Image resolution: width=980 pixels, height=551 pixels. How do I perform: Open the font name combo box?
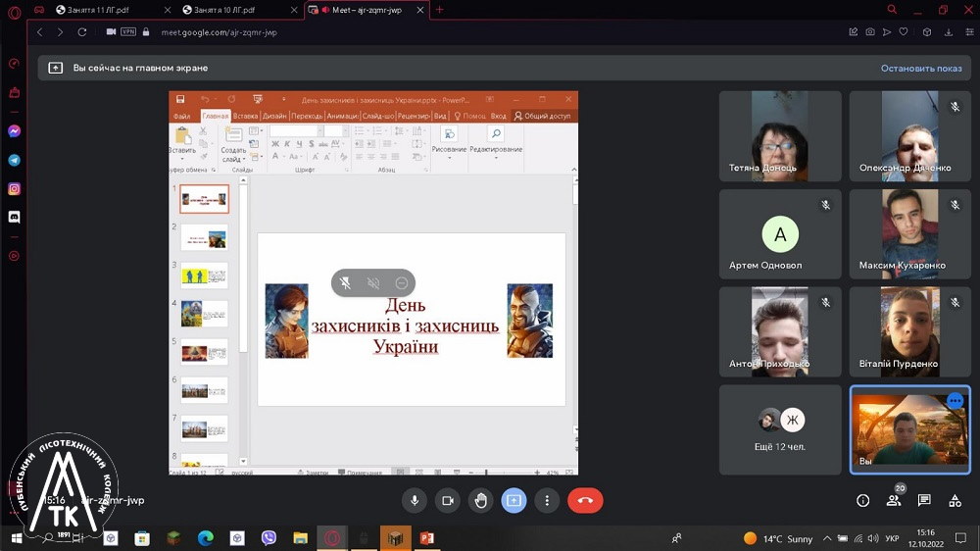point(296,130)
